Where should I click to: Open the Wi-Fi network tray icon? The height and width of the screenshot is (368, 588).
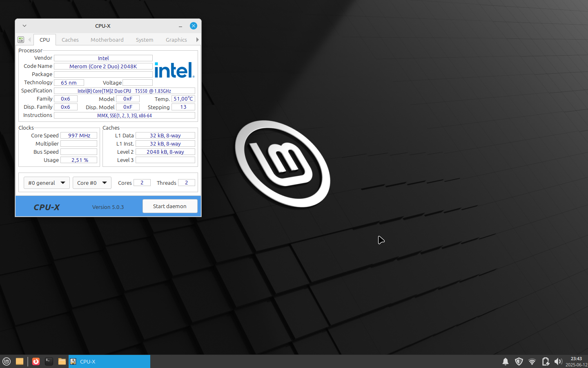click(x=532, y=361)
